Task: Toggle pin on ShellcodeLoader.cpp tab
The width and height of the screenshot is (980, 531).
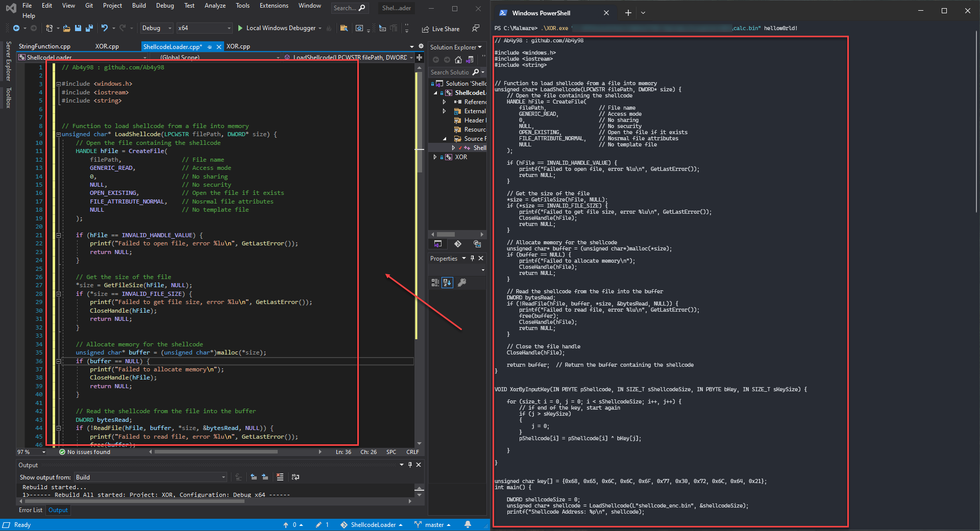Action: (210, 46)
